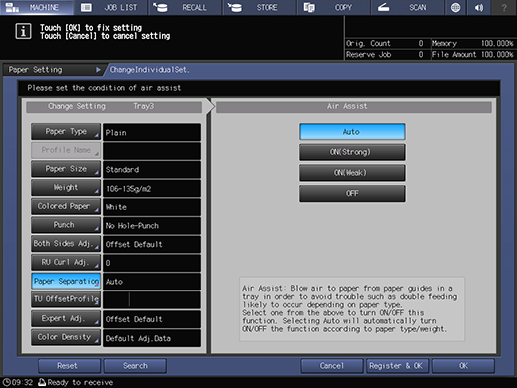Open the Punch setting
This screenshot has height=388, width=517.
point(66,225)
